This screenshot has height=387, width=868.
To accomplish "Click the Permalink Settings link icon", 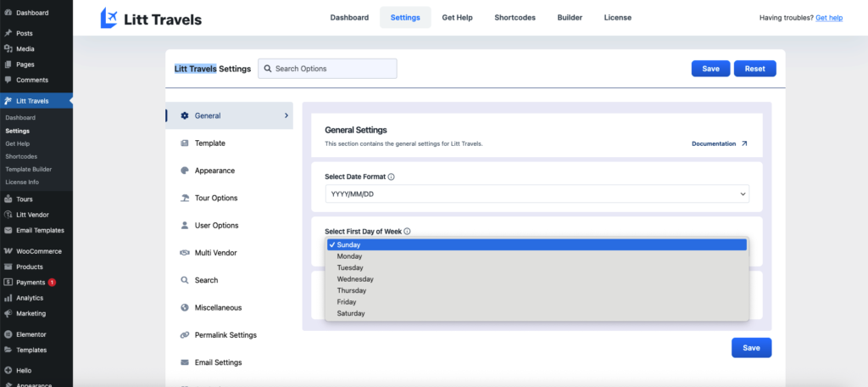I will point(185,335).
